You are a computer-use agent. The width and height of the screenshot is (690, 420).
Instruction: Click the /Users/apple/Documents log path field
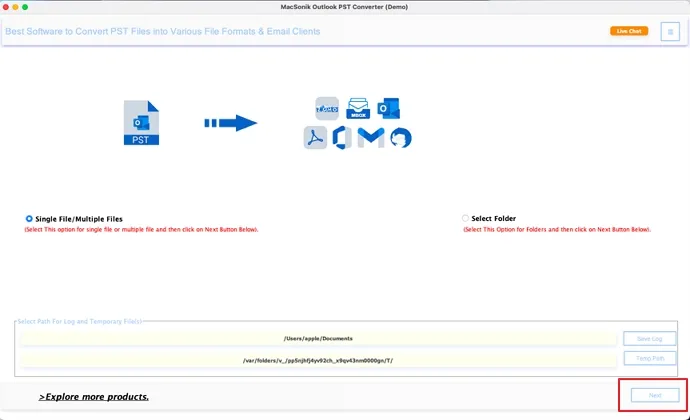point(318,339)
